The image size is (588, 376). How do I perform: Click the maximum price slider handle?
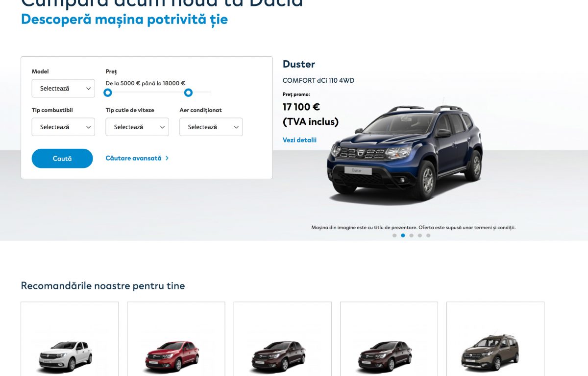(188, 93)
